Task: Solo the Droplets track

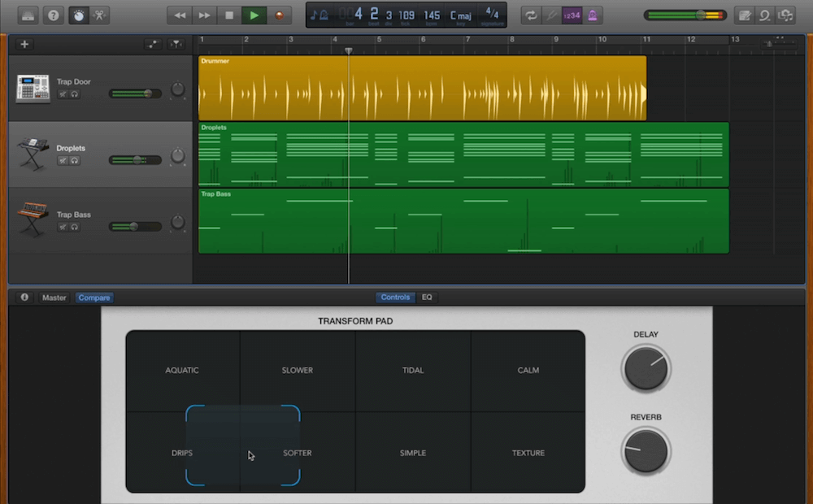Action: pyautogui.click(x=75, y=160)
